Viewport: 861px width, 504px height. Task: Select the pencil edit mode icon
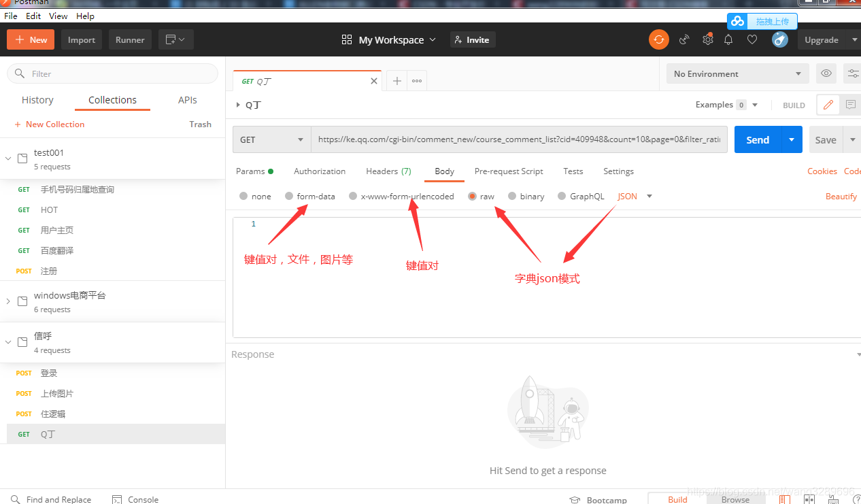828,105
